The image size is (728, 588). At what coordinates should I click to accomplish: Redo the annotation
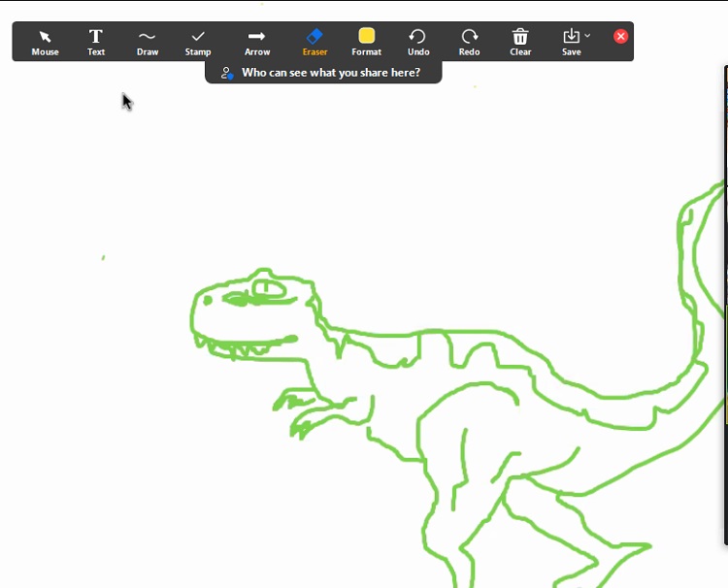point(470,43)
